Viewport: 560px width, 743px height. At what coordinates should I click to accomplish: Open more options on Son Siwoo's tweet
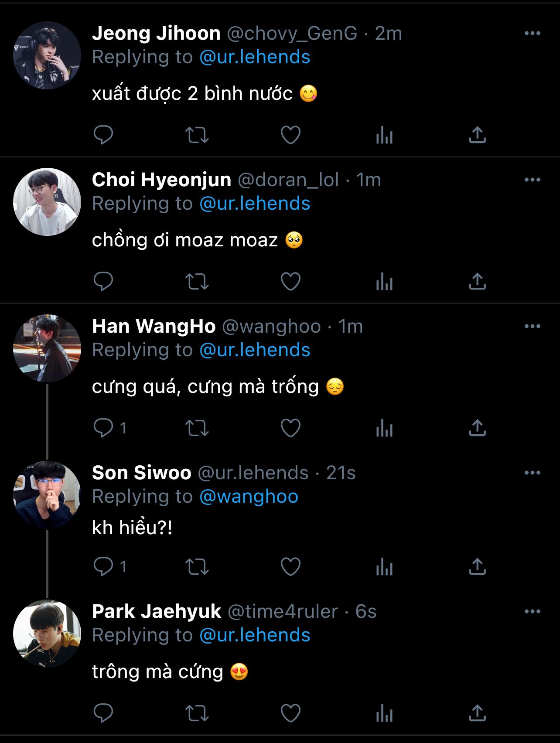532,473
